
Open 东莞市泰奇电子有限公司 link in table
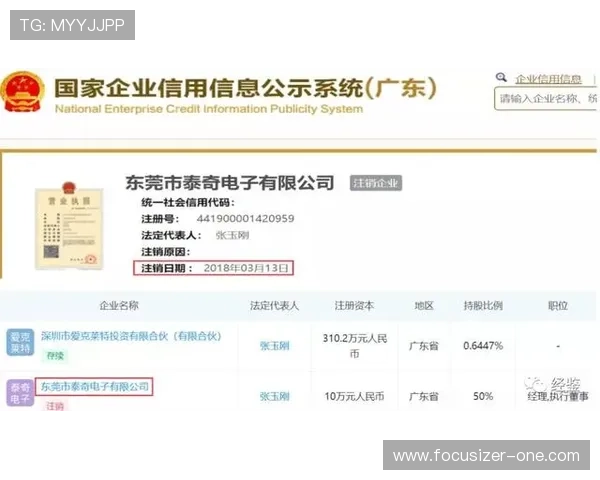(95, 387)
